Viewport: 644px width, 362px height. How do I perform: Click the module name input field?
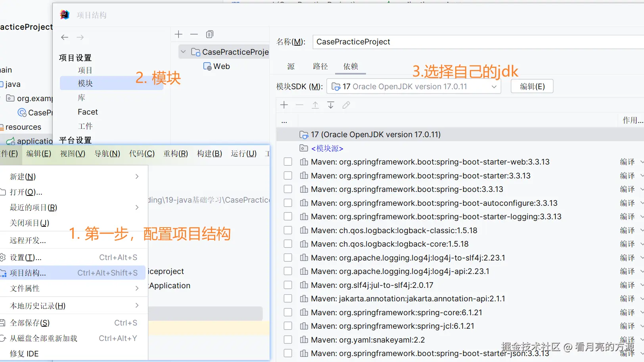(478, 42)
